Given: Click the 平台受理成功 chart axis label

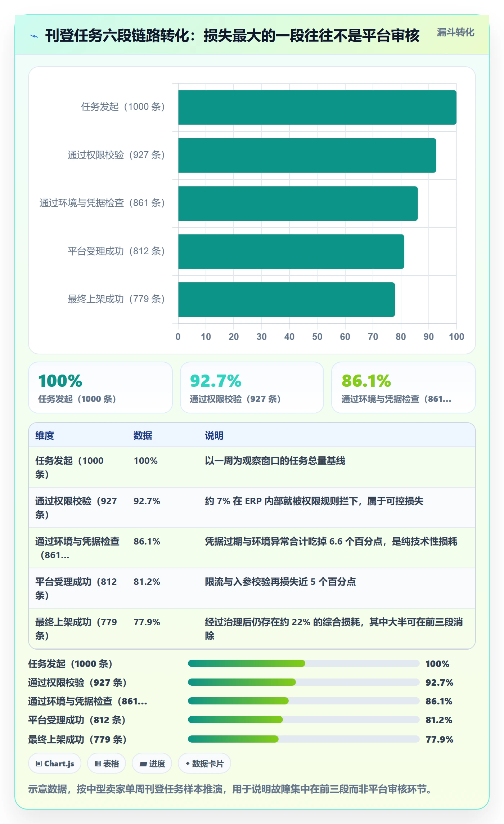Looking at the screenshot, I should (116, 251).
